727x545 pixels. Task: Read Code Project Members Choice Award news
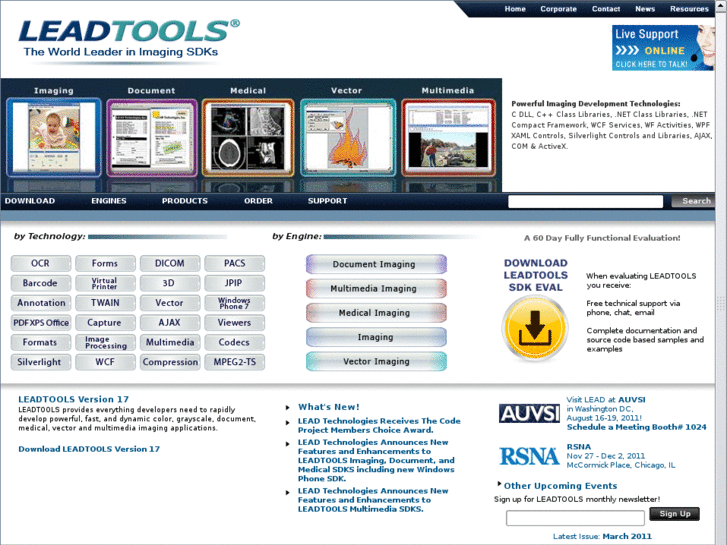point(379,425)
